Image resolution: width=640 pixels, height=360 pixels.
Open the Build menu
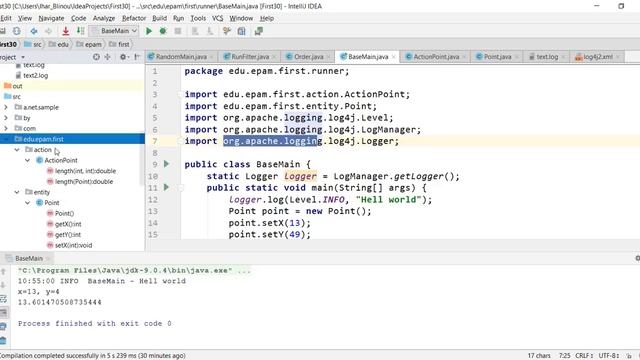[x=159, y=18]
